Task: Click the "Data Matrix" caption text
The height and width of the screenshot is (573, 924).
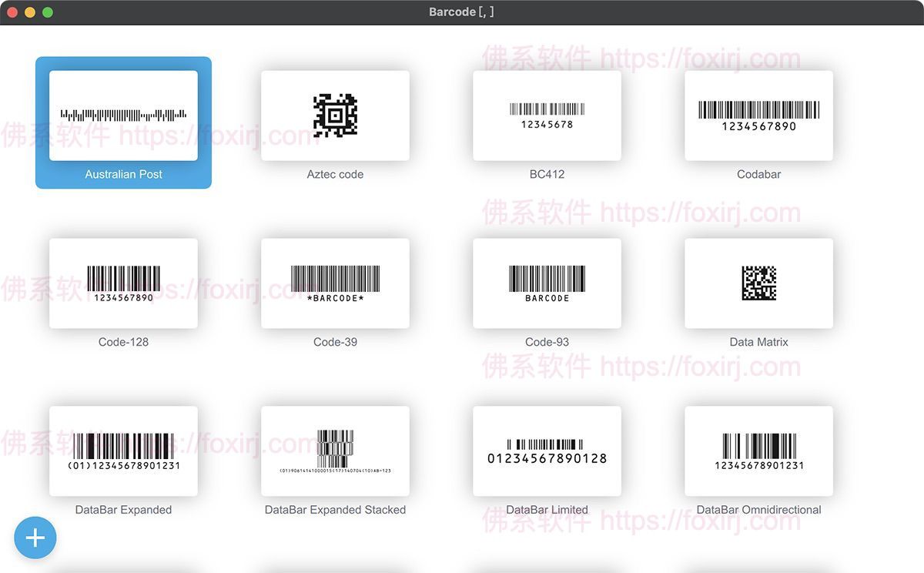Action: (x=758, y=342)
